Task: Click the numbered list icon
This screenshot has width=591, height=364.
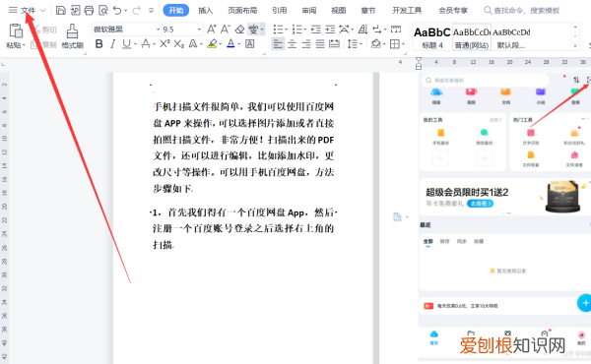Action: click(297, 29)
